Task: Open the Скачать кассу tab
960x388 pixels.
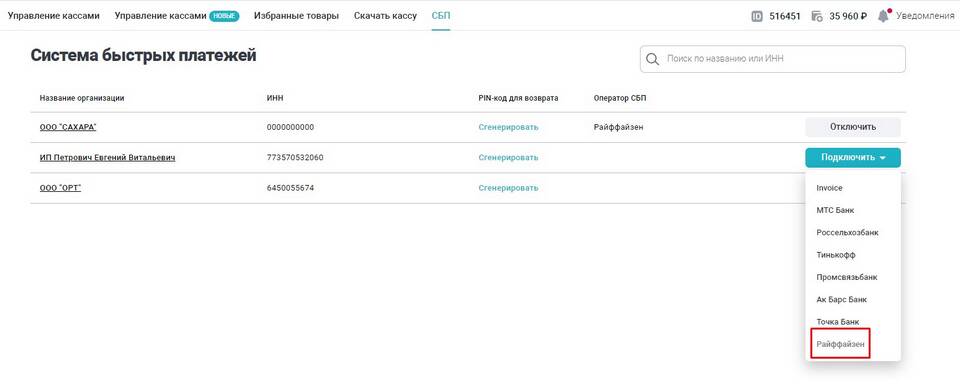Action: (385, 16)
